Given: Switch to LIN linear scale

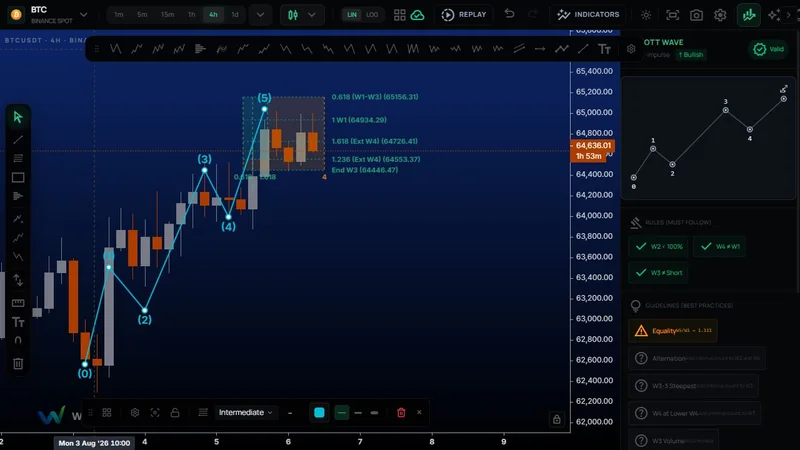Looking at the screenshot, I should [352, 15].
